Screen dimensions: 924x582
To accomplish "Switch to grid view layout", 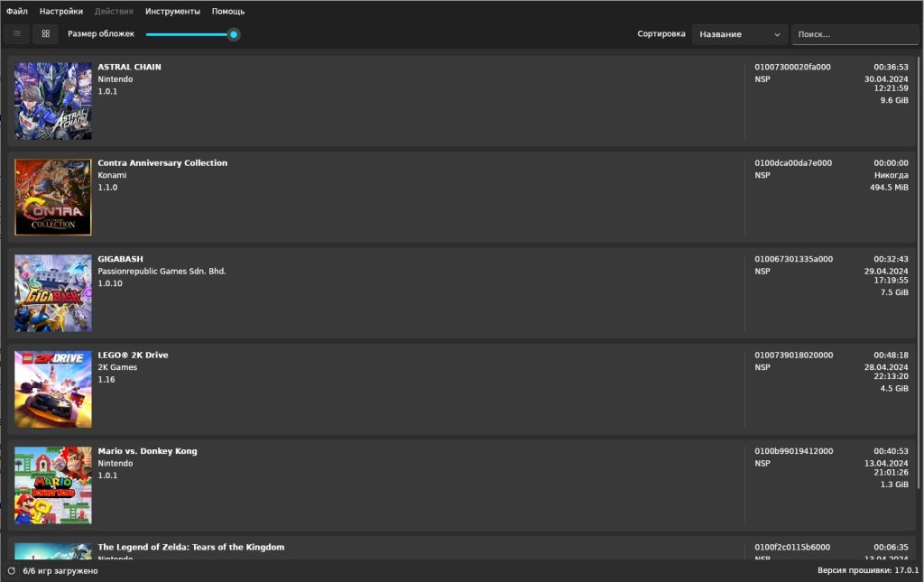I will coord(45,34).
